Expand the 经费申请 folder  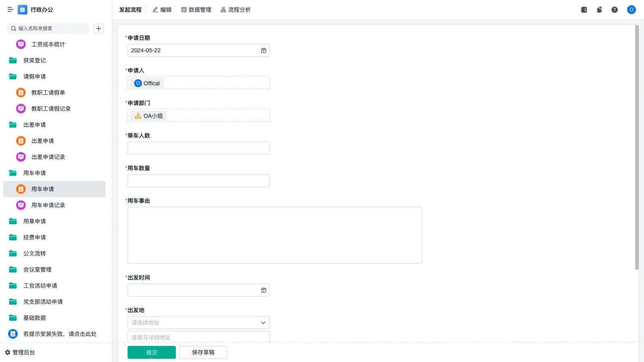coord(54,237)
